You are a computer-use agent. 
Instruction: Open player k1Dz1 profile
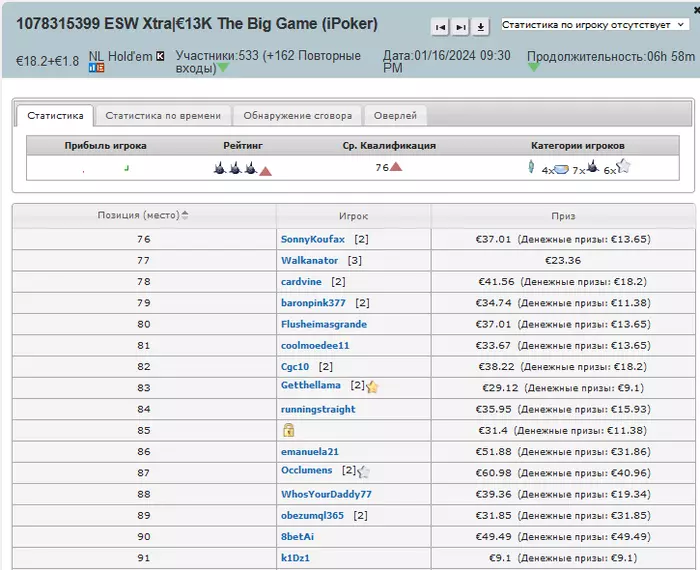(295, 558)
